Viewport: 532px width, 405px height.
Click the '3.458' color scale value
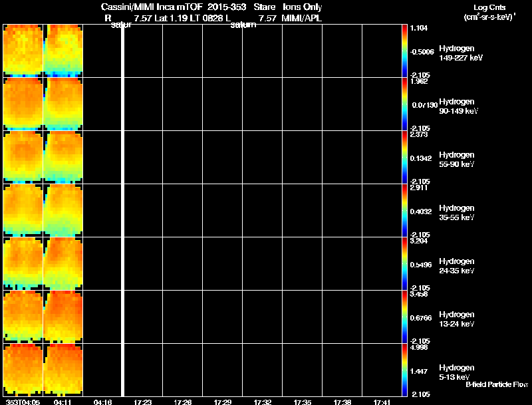(x=419, y=295)
